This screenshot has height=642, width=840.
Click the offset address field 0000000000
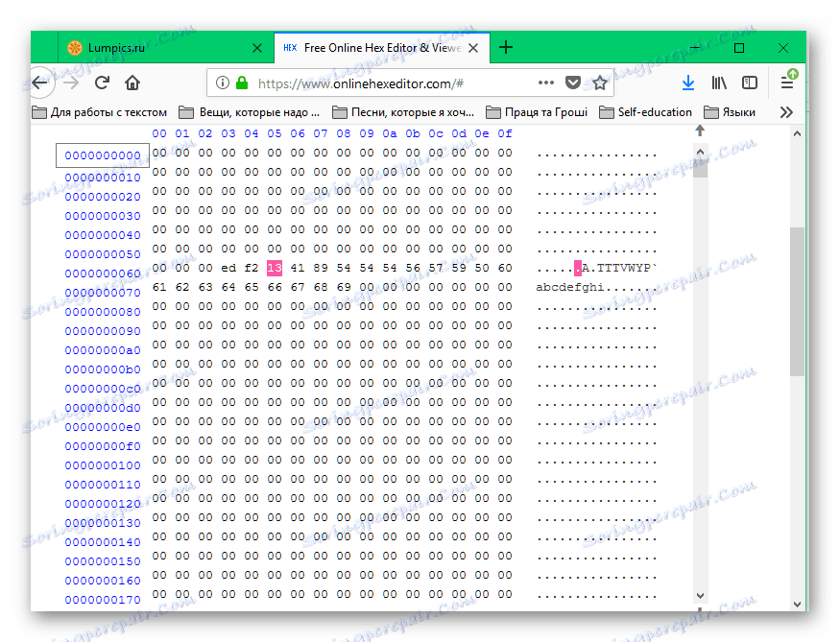(x=103, y=155)
